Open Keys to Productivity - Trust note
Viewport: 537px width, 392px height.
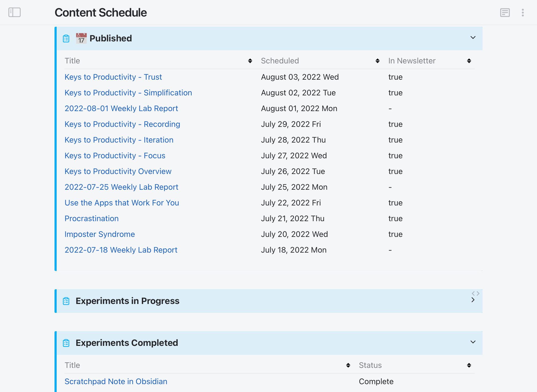coord(113,77)
